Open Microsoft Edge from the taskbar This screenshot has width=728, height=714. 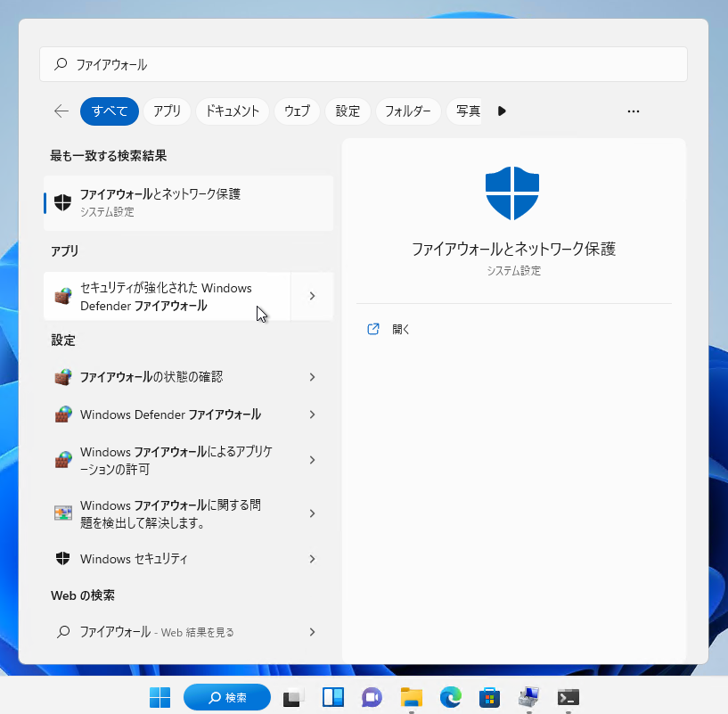(x=451, y=697)
